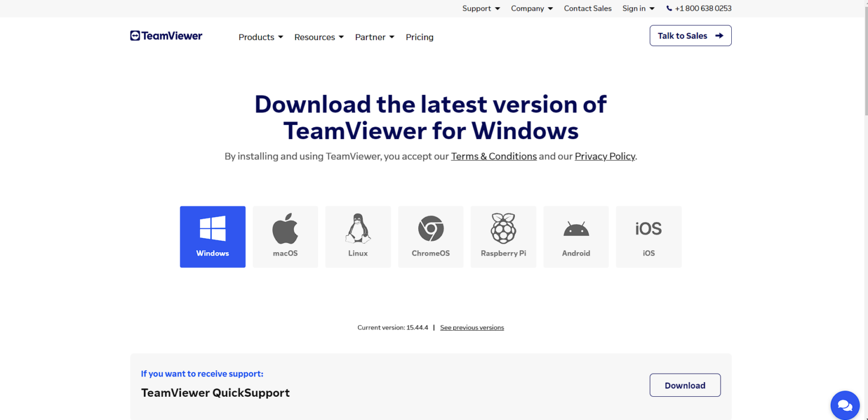Go to the Pricing page
The width and height of the screenshot is (868, 420).
tap(419, 37)
